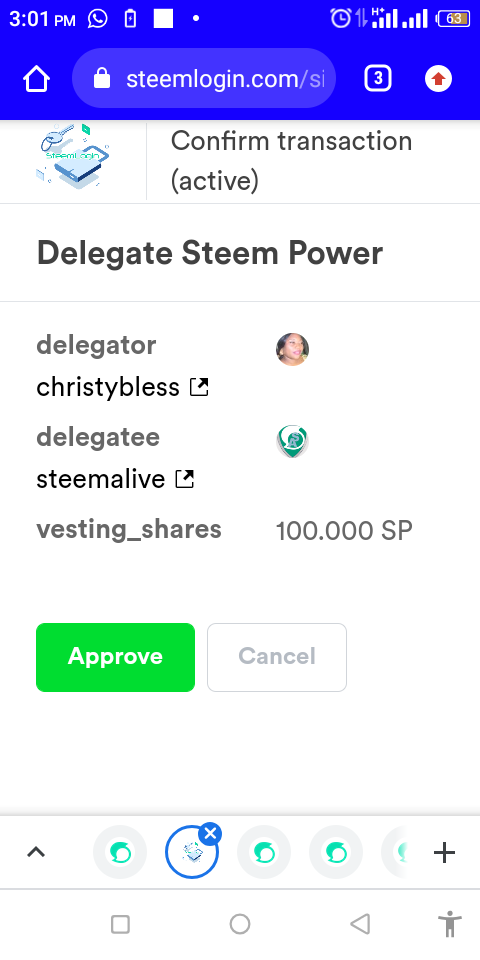This screenshot has height=960, width=480.
Task: Add a new tab with plus icon
Action: pyautogui.click(x=444, y=852)
